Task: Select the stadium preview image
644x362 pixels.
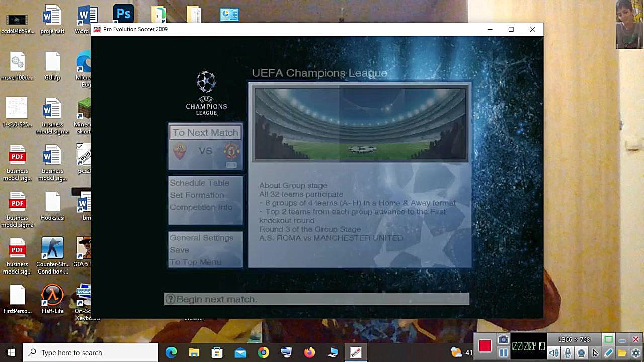Action: tap(360, 124)
